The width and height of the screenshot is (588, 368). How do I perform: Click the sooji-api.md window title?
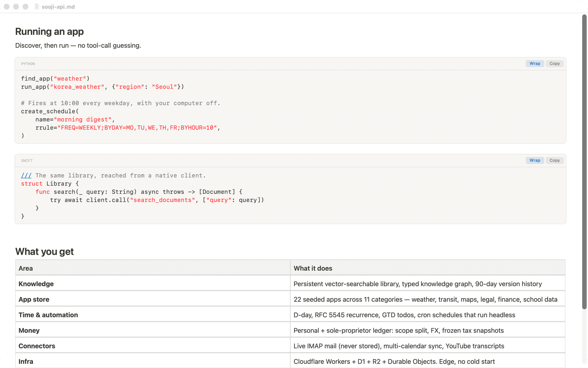point(58,7)
